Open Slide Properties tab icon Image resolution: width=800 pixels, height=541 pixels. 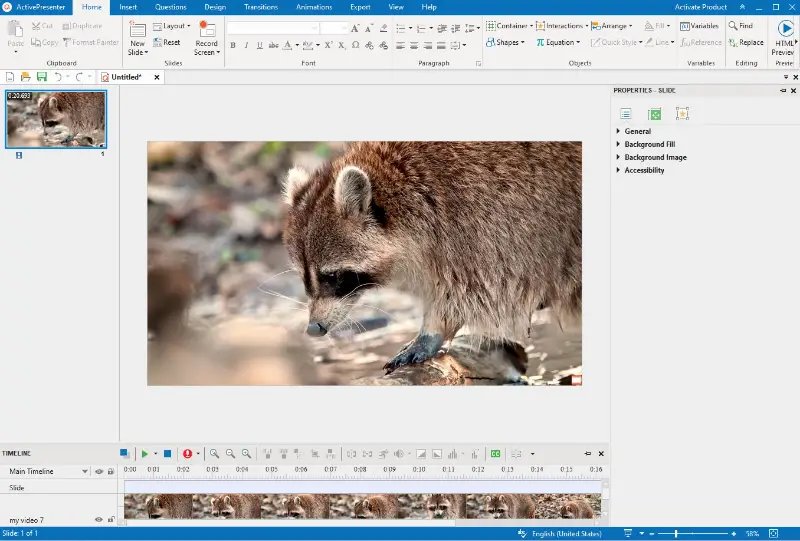(626, 114)
